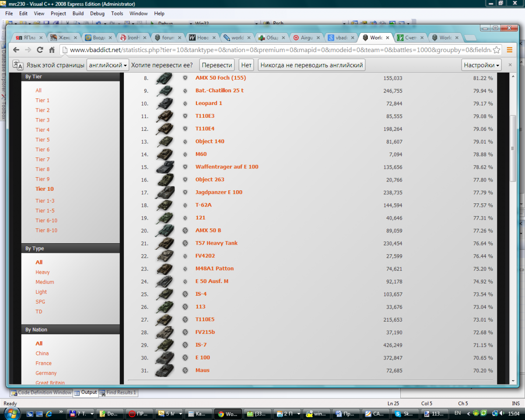Switch to the forum browser tab
The width and height of the screenshot is (525, 420).
click(x=167, y=38)
